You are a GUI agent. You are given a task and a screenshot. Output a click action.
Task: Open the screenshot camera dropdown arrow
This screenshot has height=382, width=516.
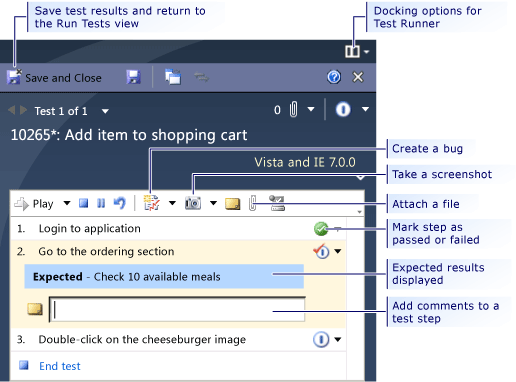pyautogui.click(x=213, y=203)
